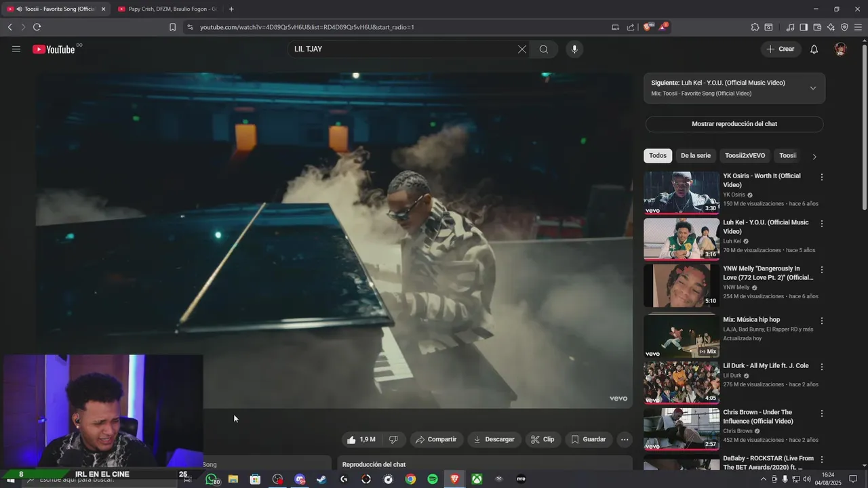
Task: Dislike the video with the thumbs down
Action: click(x=393, y=439)
